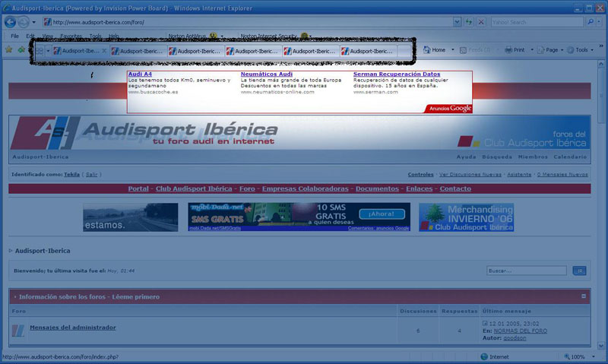This screenshot has width=608, height=364.
Task: Open the Ayuda header link
Action: (x=466, y=157)
